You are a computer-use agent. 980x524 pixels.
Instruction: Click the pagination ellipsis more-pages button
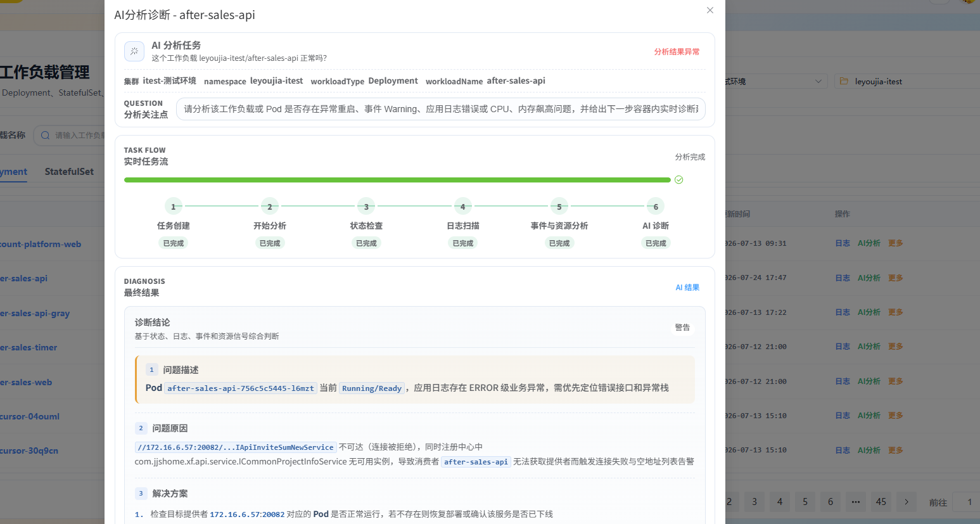[x=856, y=502]
